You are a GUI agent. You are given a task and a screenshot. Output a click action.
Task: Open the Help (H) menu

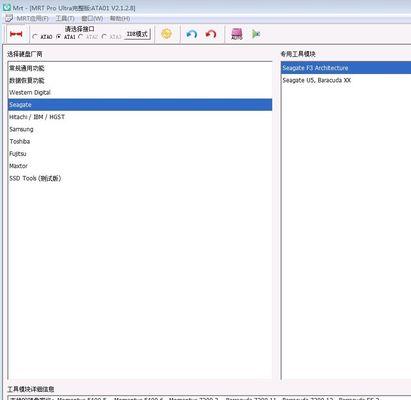point(120,18)
